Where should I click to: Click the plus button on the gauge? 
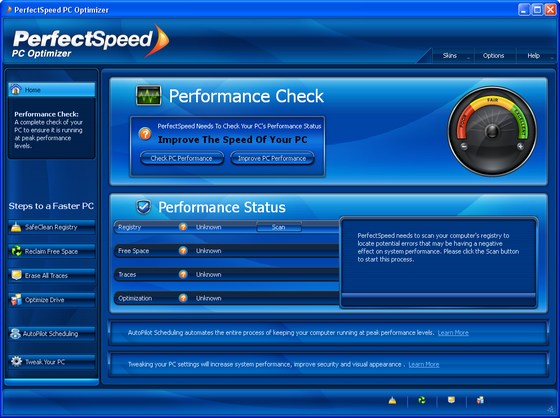click(520, 146)
